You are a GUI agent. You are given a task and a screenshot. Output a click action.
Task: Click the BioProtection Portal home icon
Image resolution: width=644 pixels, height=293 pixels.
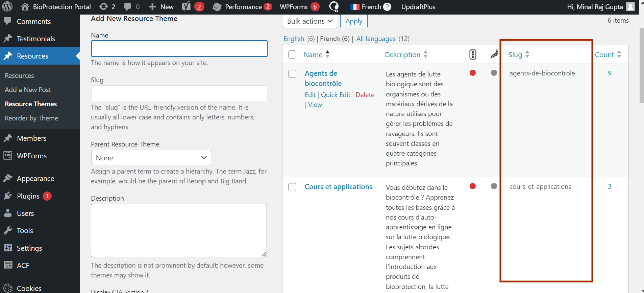click(25, 6)
